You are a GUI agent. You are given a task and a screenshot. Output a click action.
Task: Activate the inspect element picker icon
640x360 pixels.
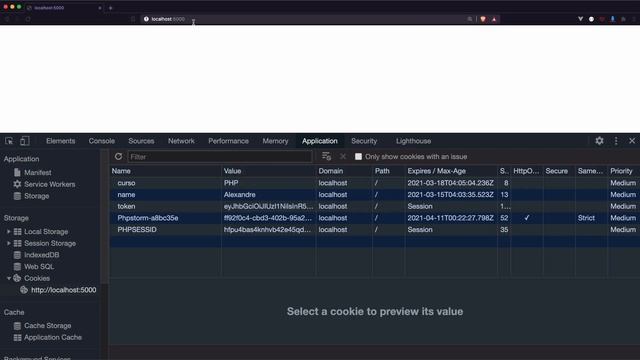point(9,141)
